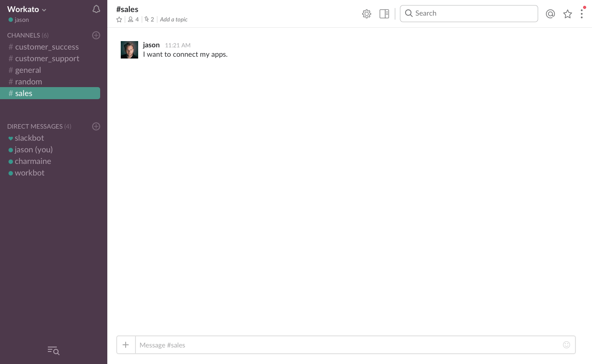Screen dimensions: 592x364
Task: Toggle the channel details pane
Action: 384,14
